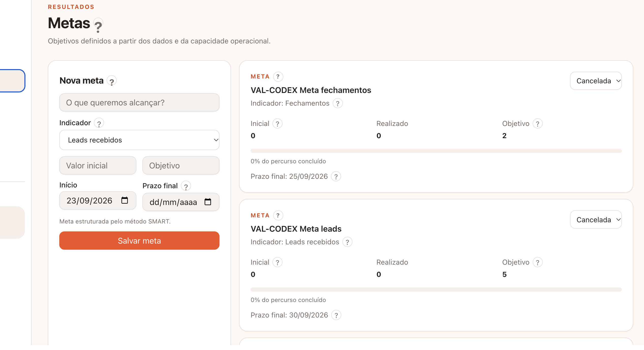Open calendar picker in the Prazo final field

tap(208, 202)
